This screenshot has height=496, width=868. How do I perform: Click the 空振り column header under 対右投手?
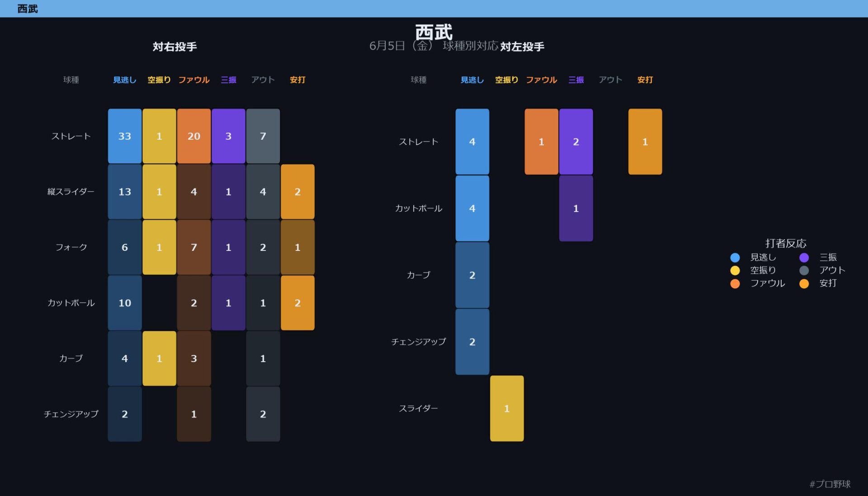pyautogui.click(x=159, y=80)
